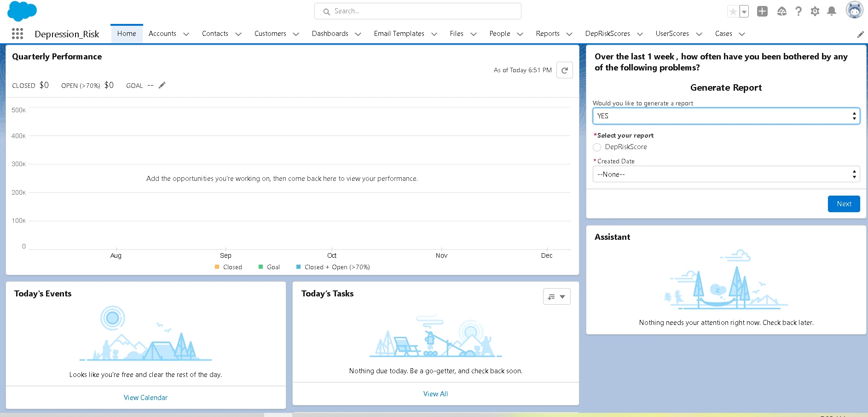This screenshot has width=868, height=417.
Task: Click the Closed legend orange swatch
Action: [217, 267]
